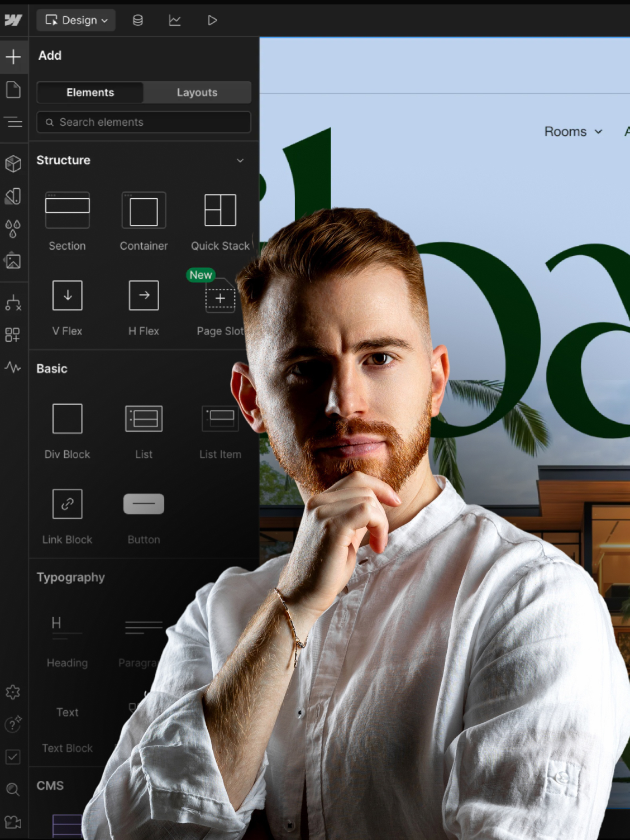Viewport: 630px width, 840px height.
Task: Switch to the Elements tab
Action: 90,93
